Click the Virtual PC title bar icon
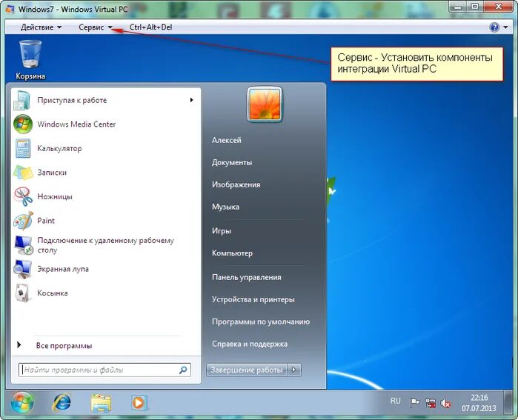Viewport: 518px width, 420px height. (x=10, y=9)
